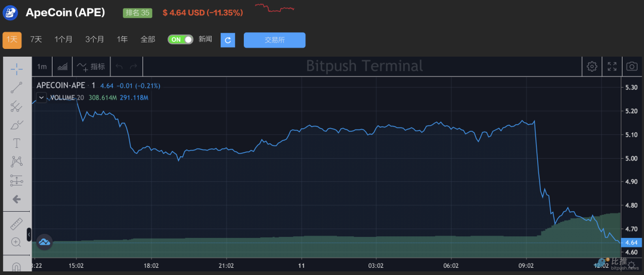Select the text annotation tool
644x275 pixels.
17,143
